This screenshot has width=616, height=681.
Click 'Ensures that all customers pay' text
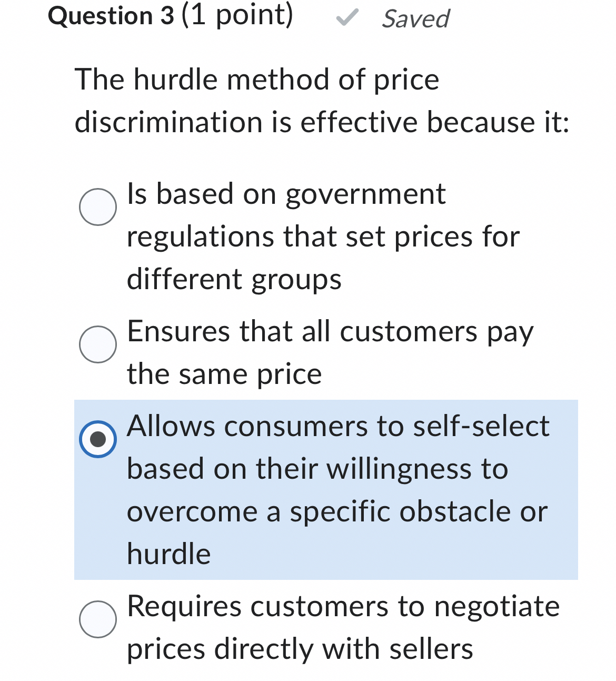click(330, 331)
